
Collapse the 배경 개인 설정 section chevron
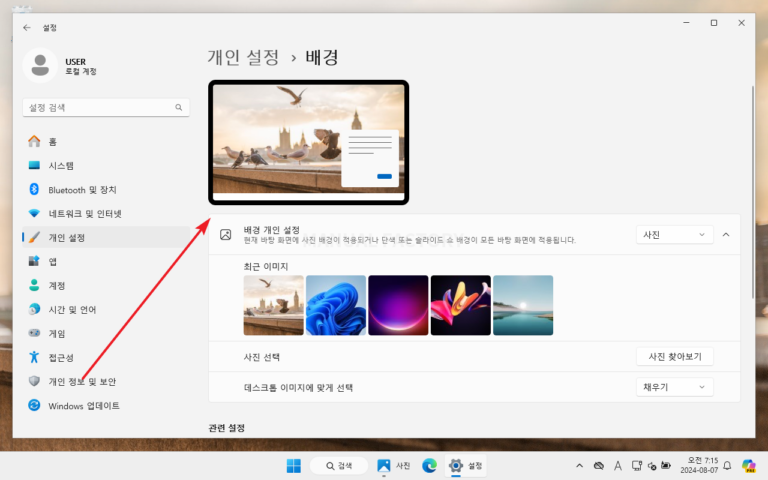pyautogui.click(x=726, y=235)
